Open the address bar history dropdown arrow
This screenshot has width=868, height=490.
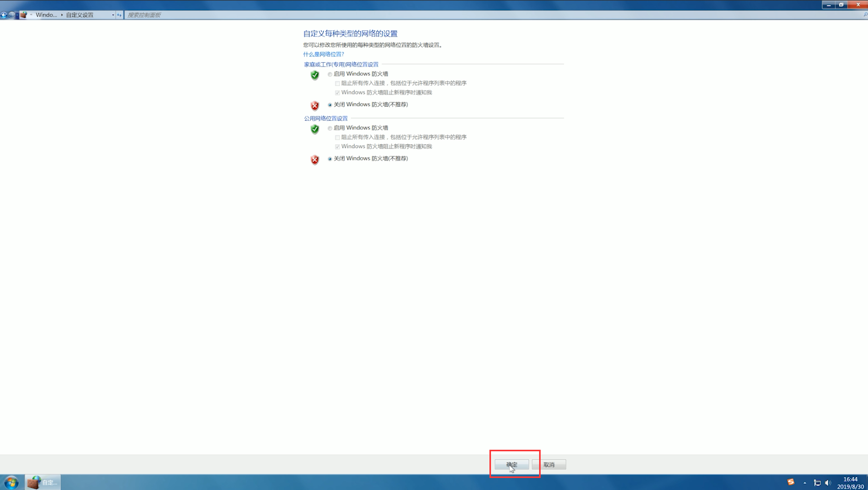[x=113, y=15]
